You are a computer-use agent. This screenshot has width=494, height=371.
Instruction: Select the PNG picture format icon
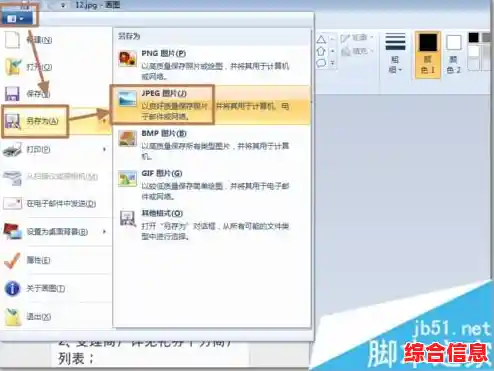[128, 59]
